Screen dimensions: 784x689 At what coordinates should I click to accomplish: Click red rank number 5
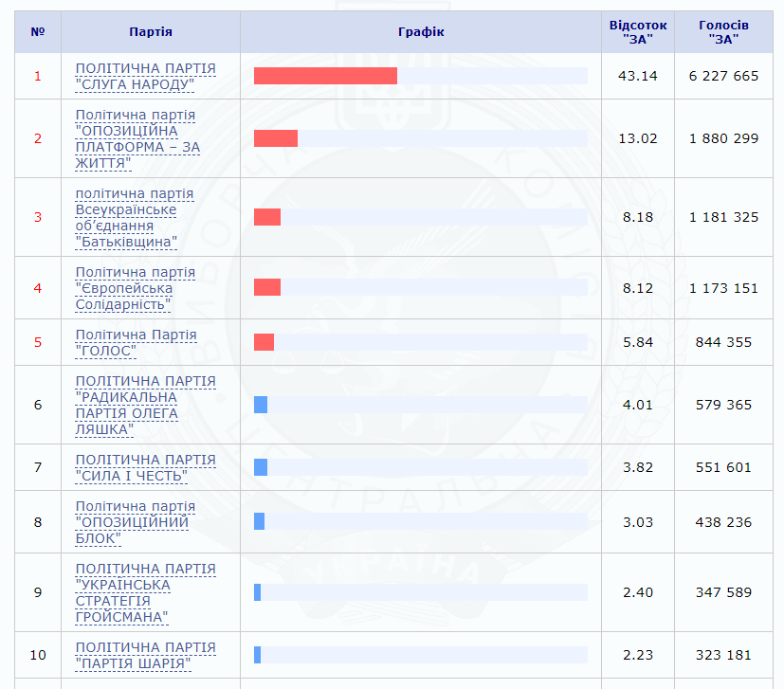38,342
